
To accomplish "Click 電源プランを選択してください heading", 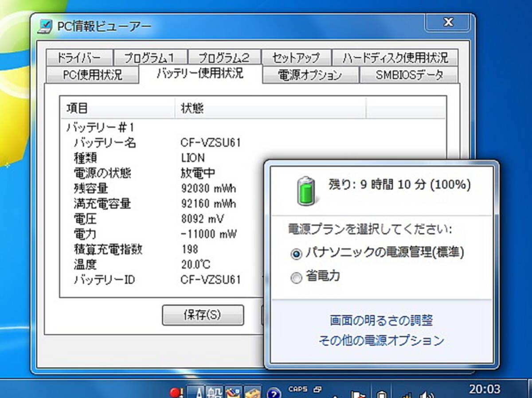I will pyautogui.click(x=371, y=230).
